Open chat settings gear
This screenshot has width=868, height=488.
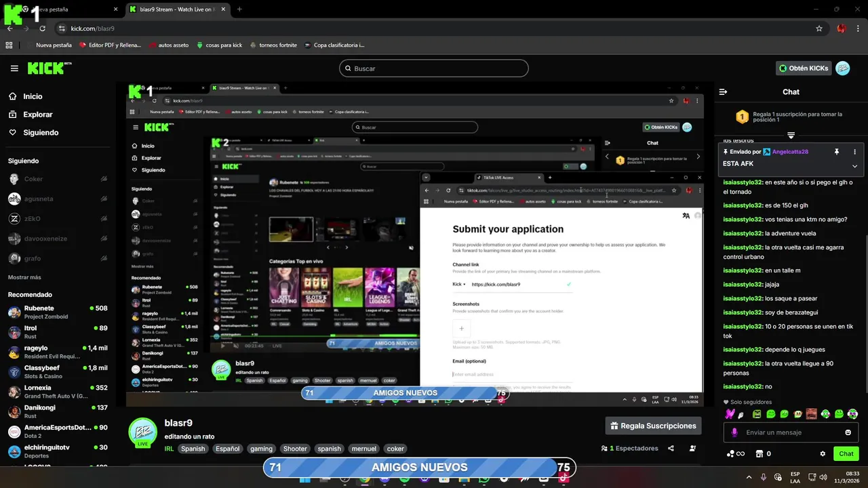(823, 453)
